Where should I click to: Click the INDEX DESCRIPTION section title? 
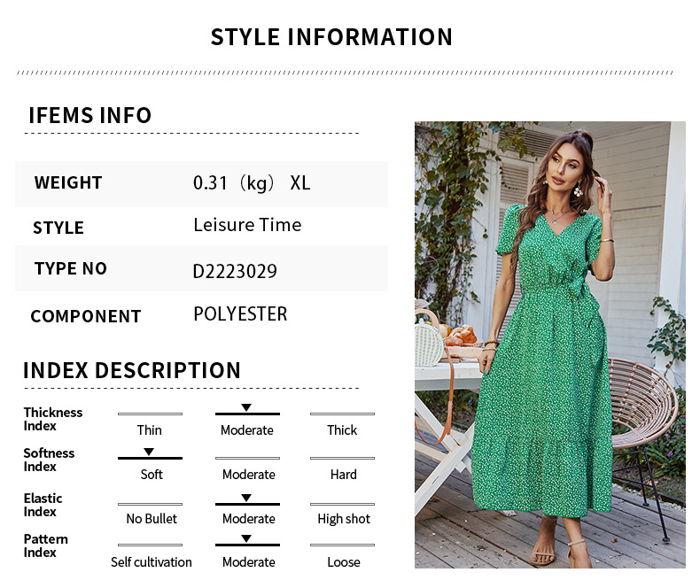tap(132, 370)
